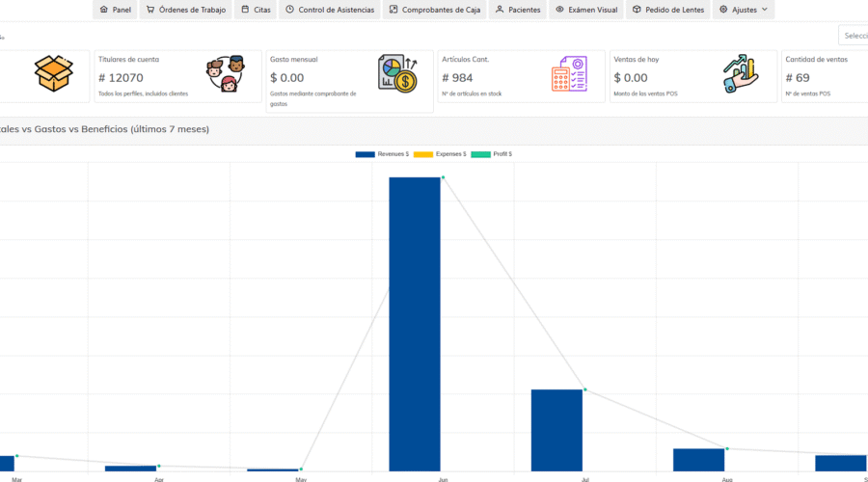
Task: Open the Citas tab
Action: pyautogui.click(x=255, y=10)
